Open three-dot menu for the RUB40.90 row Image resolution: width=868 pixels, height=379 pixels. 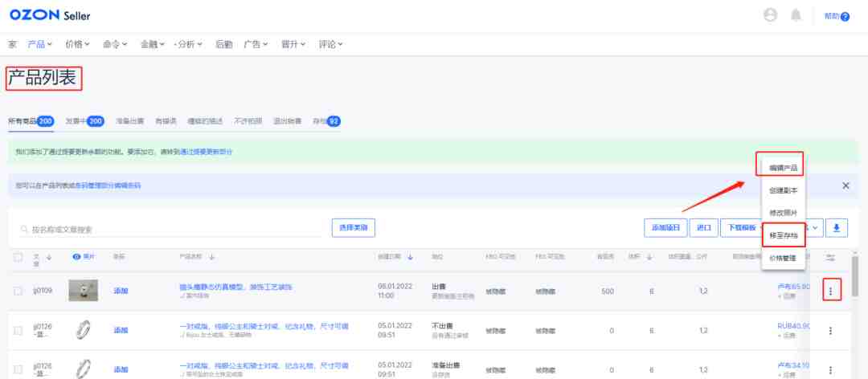(830, 331)
